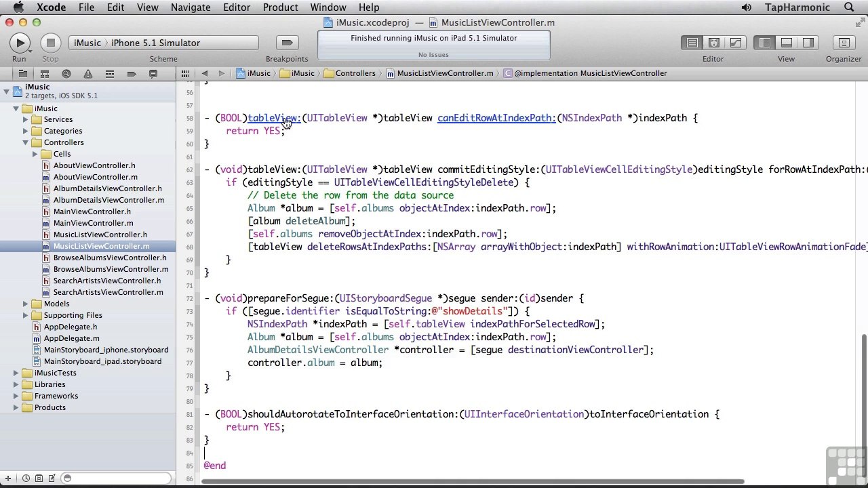
Task: Toggle the Utilities pane view
Action: tap(808, 43)
